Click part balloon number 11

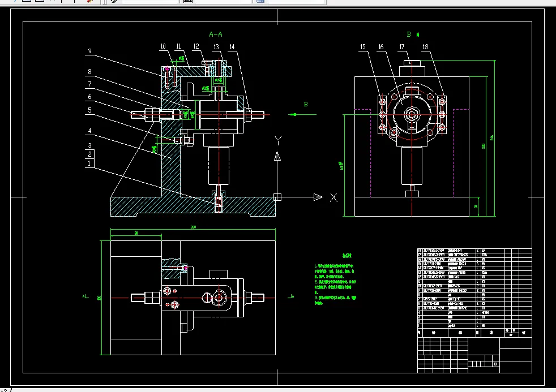(178, 46)
